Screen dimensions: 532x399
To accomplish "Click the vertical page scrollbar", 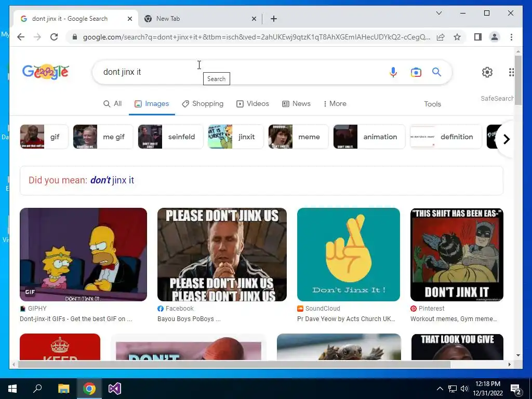I will tap(518, 81).
